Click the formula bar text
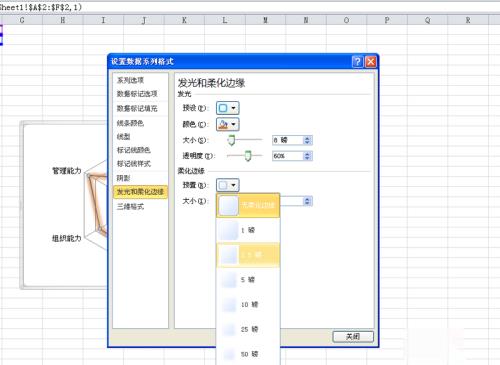The width and height of the screenshot is (500, 365). tap(40, 7)
